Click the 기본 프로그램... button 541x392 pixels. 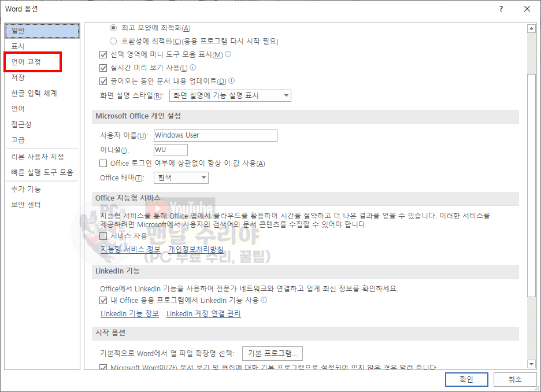[273, 353]
